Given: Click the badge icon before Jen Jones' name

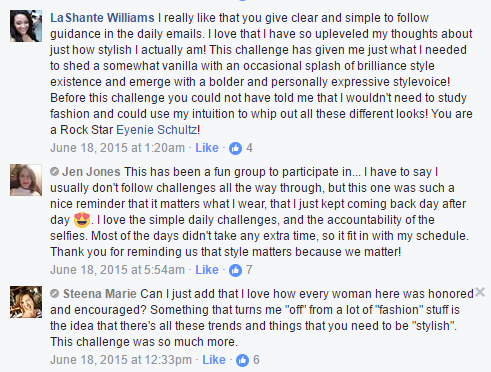Looking at the screenshot, I should click(54, 172).
